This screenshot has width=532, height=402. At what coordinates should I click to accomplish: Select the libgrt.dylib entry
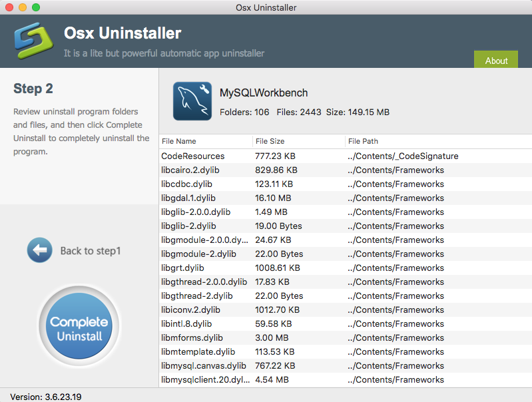(x=182, y=268)
